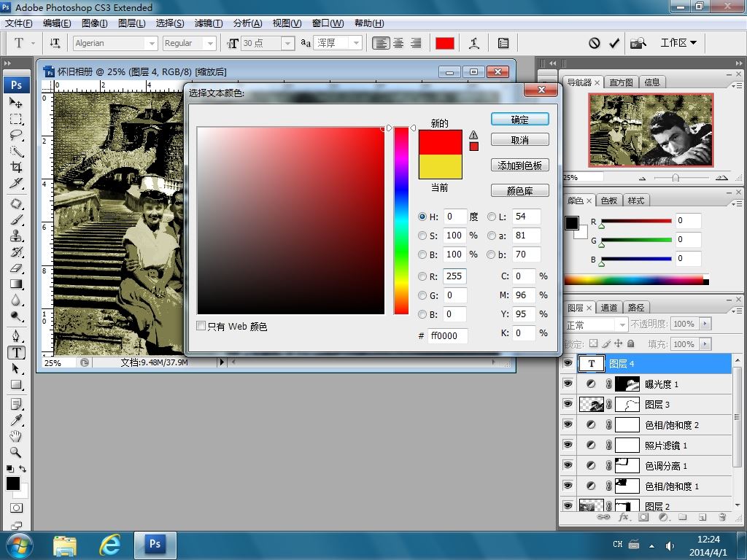
Task: Expand the 正常 blend mode dropdown
Action: point(622,324)
